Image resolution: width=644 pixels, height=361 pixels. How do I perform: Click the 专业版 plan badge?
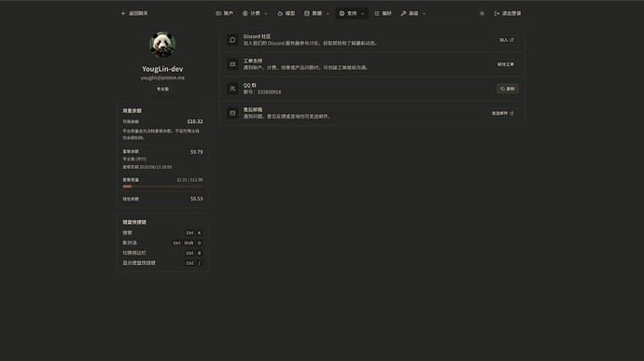click(x=162, y=89)
